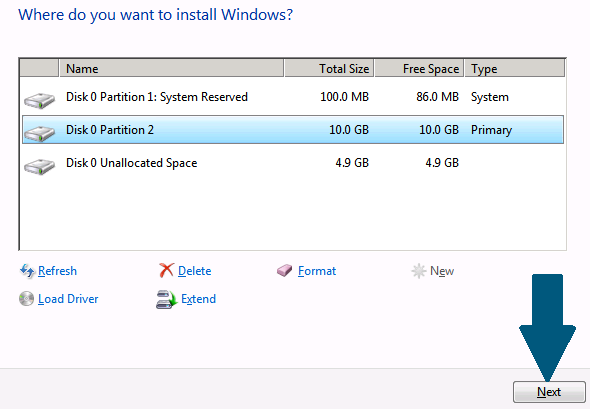Viewport: 590px width, 409px height.
Task: Click the drive icon for Unallocated Space
Action: (x=39, y=166)
